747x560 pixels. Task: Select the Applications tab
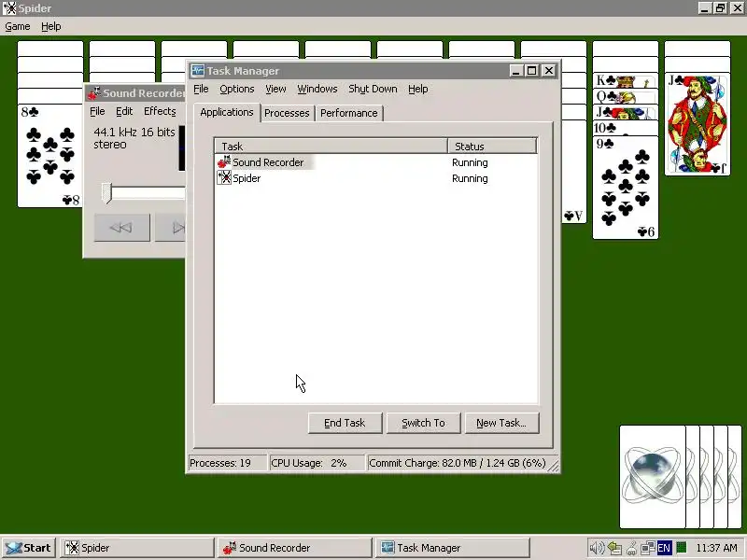point(227,112)
